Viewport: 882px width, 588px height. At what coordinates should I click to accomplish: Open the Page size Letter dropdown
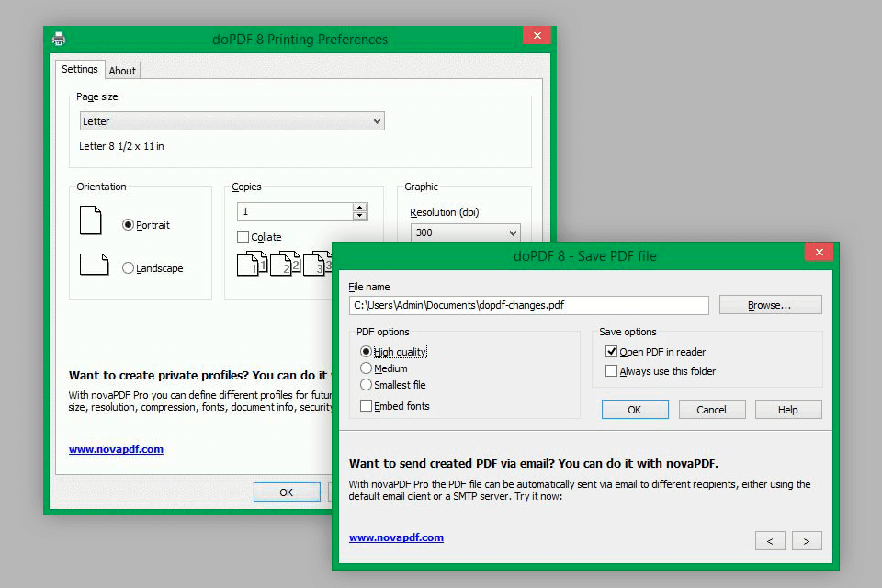[232, 121]
